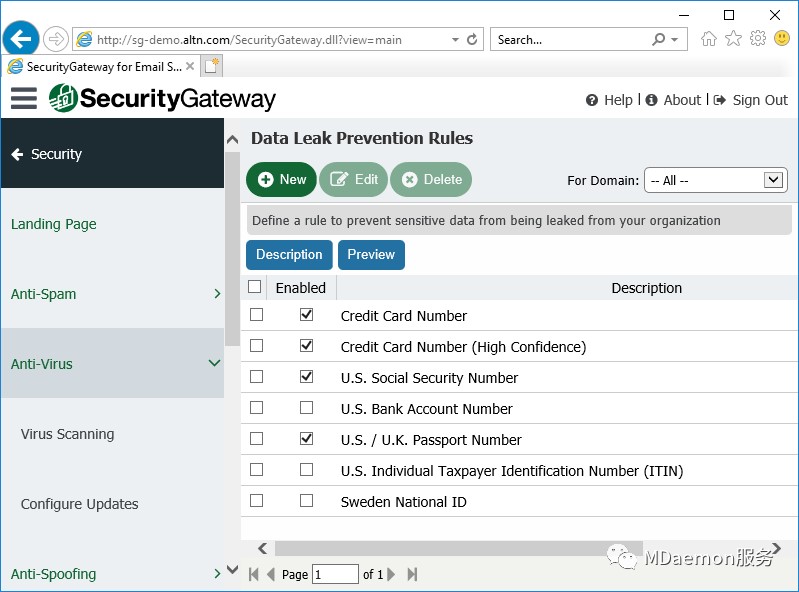Expand the Anti-Spam menu chevron

click(217, 294)
